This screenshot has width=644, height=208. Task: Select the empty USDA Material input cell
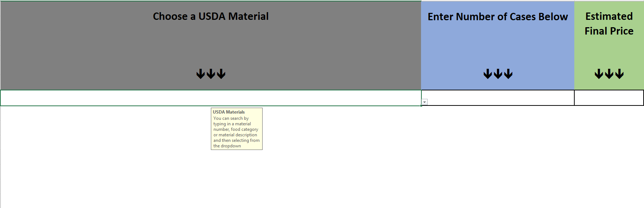[211, 98]
